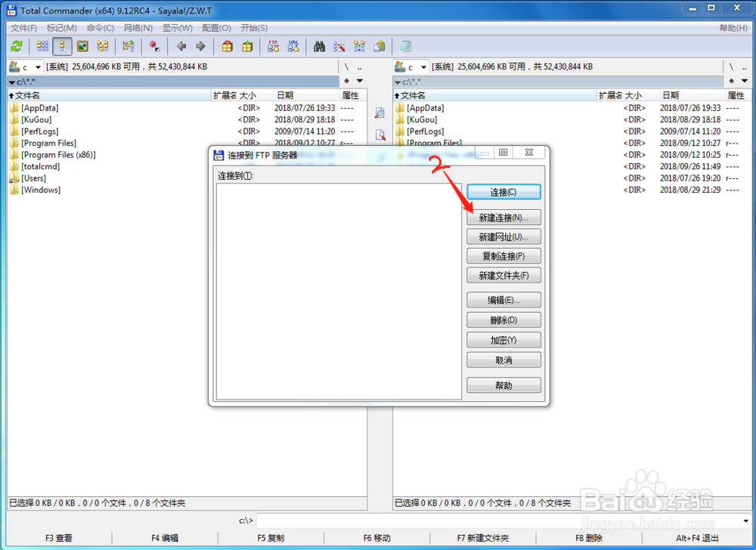Expand the right panel c:\*.* path history arrow
Viewport: 756px width, 550px height.
click(398, 82)
